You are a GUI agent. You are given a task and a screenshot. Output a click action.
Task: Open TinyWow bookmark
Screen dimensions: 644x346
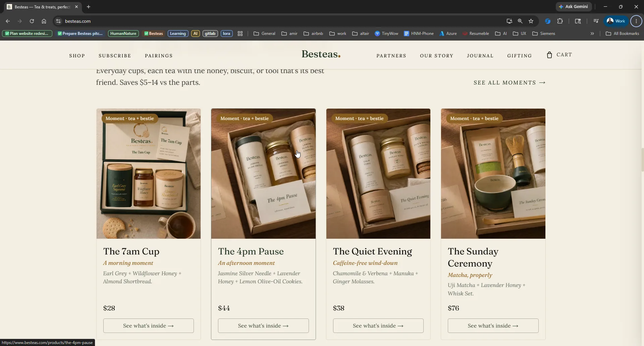386,34
